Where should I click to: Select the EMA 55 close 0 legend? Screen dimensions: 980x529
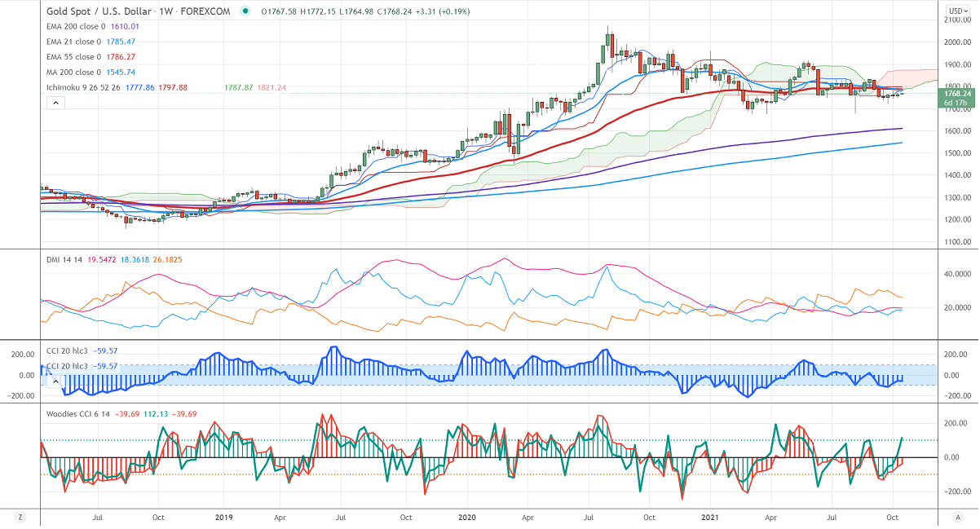tap(73, 57)
